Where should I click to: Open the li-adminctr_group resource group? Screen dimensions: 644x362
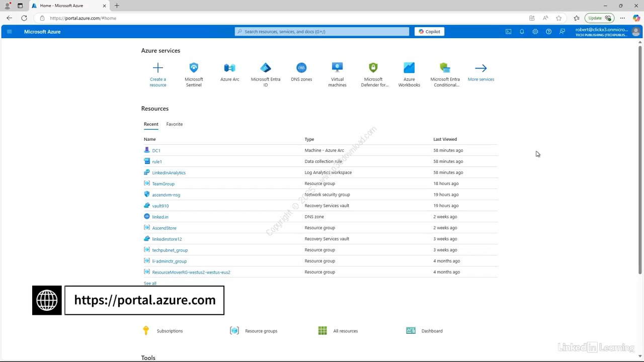coord(170,261)
